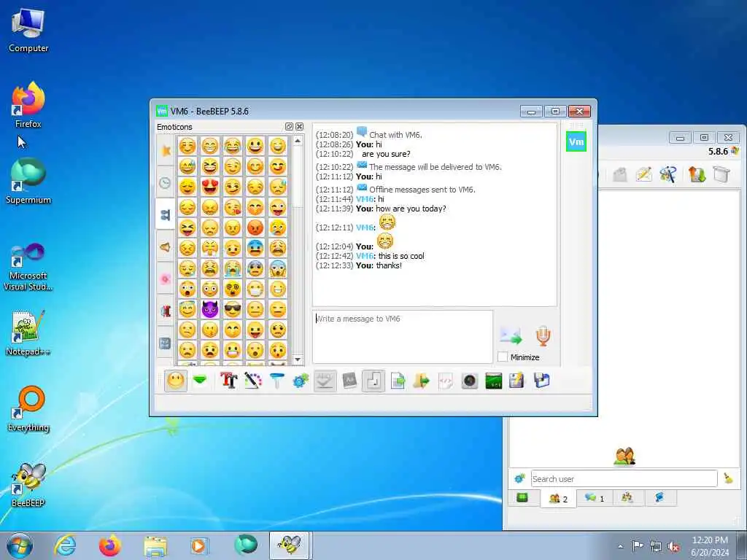747x560 pixels.
Task: Click the broom clear-search icon in main window
Action: click(x=729, y=478)
